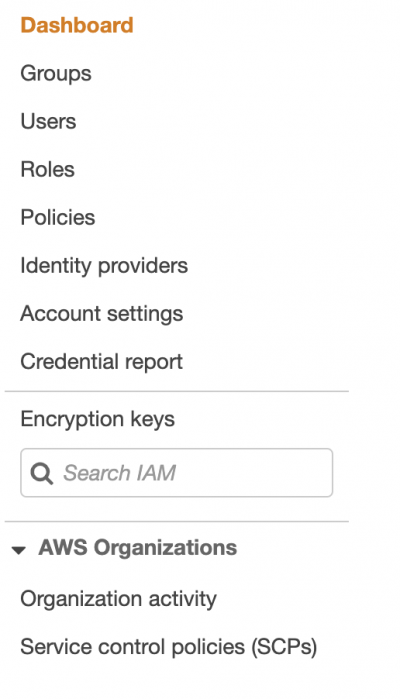Screen dimensions: 400x699
Task: Select the Users navigation entry
Action: (x=48, y=121)
